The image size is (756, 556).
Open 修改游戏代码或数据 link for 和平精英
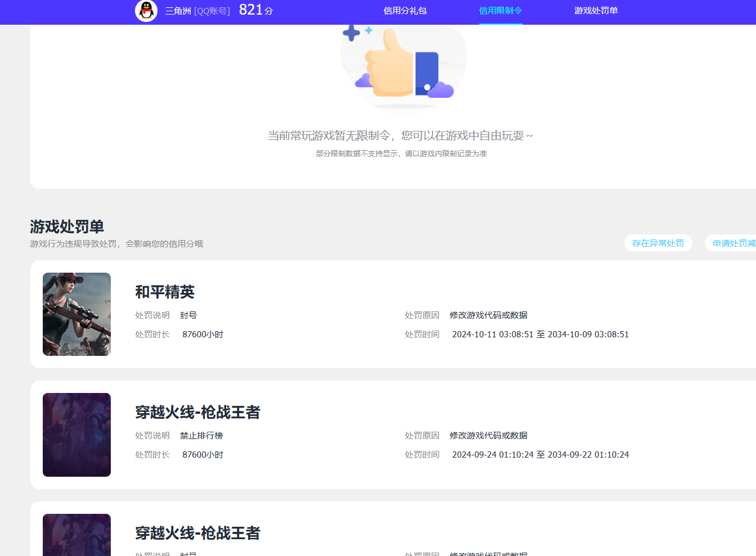pyautogui.click(x=487, y=315)
